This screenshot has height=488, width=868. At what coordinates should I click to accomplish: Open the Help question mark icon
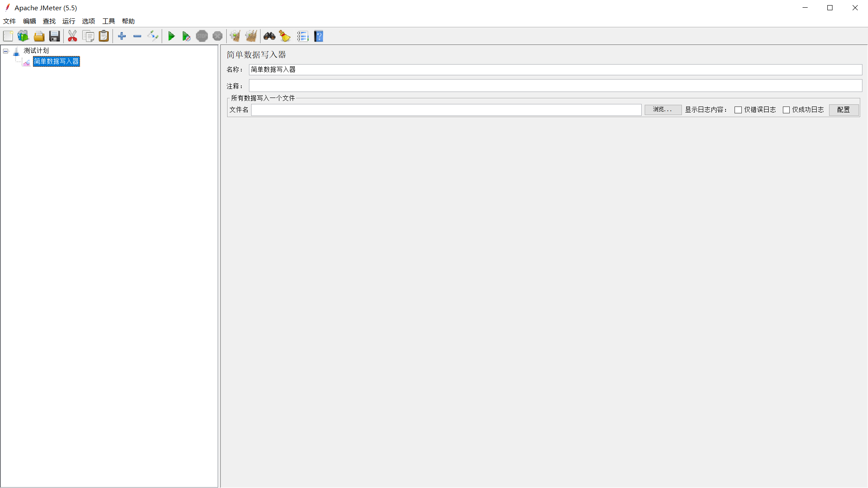coord(319,36)
